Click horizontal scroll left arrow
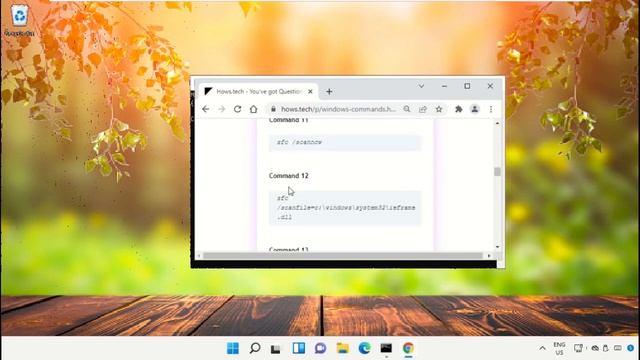The image size is (640, 360). [x=199, y=256]
